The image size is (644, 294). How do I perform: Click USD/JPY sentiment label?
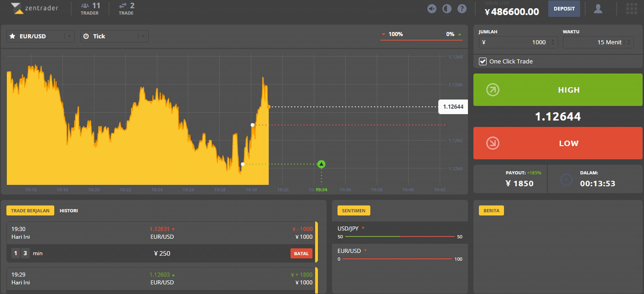349,229
